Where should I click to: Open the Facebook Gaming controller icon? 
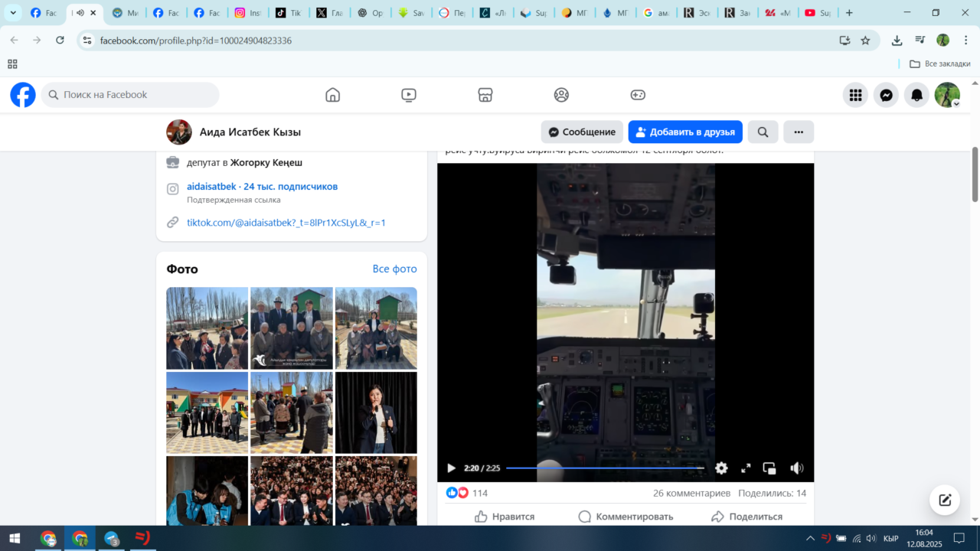638,95
